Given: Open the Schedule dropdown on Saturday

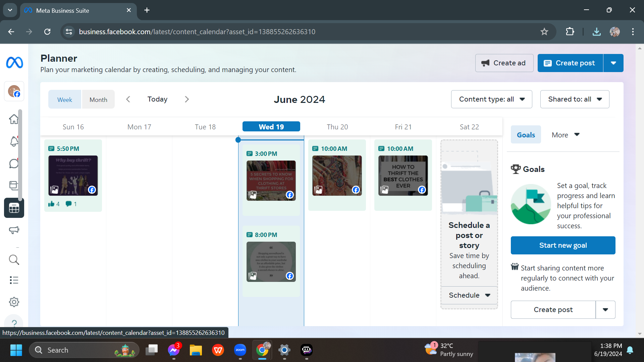Looking at the screenshot, I should 469,295.
